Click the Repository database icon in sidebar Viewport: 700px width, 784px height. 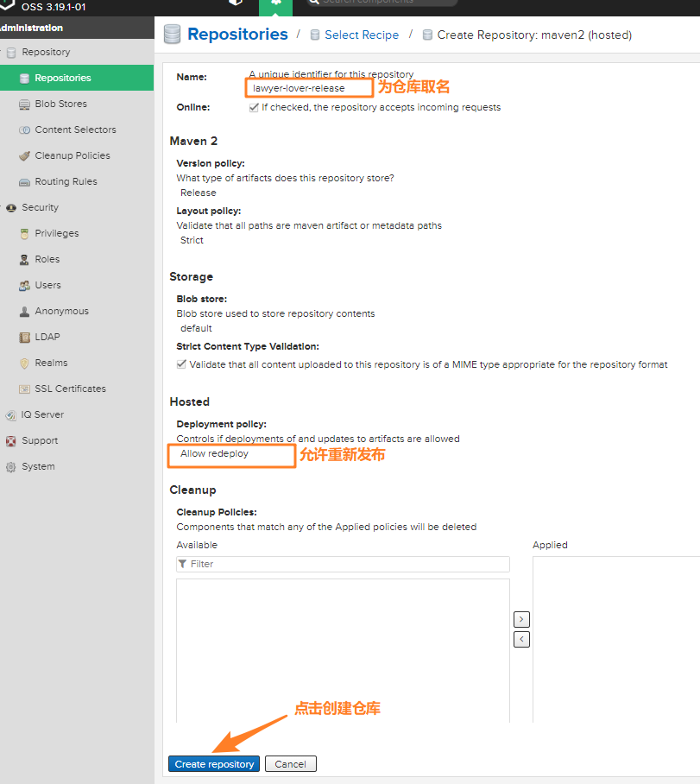tap(11, 53)
